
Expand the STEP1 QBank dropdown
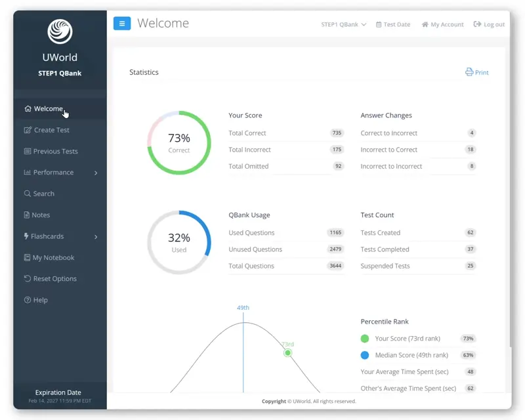343,24
